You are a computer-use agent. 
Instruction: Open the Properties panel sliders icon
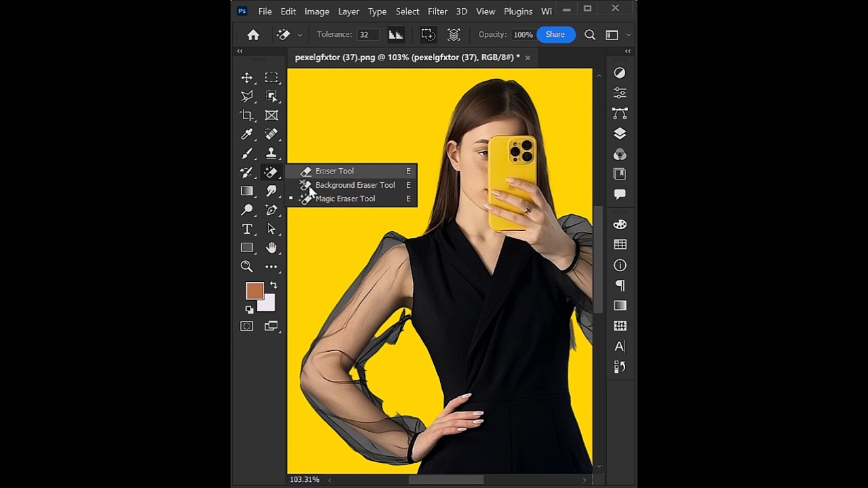click(620, 93)
